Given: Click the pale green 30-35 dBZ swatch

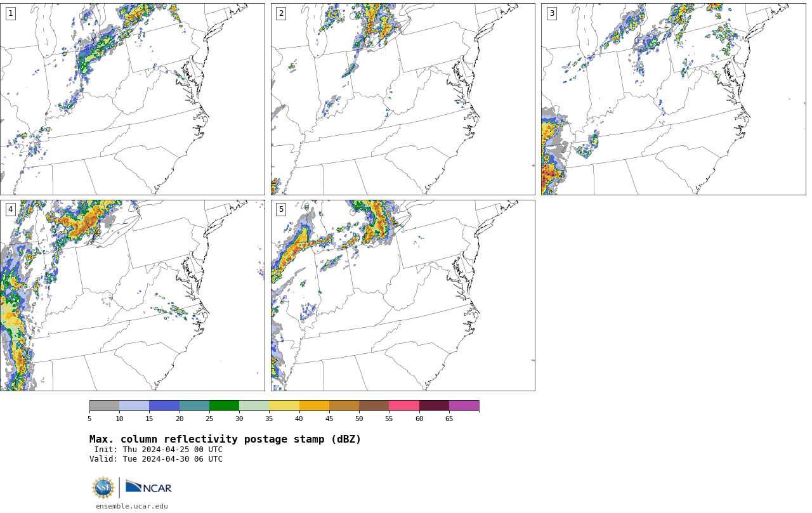Looking at the screenshot, I should coord(254,406).
